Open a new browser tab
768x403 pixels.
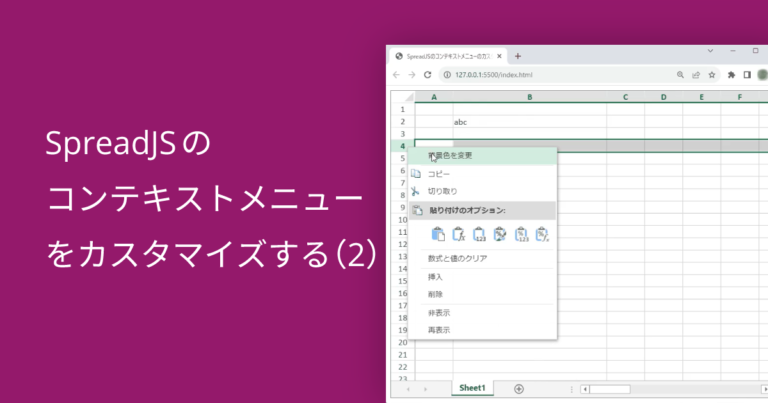[x=518, y=56]
